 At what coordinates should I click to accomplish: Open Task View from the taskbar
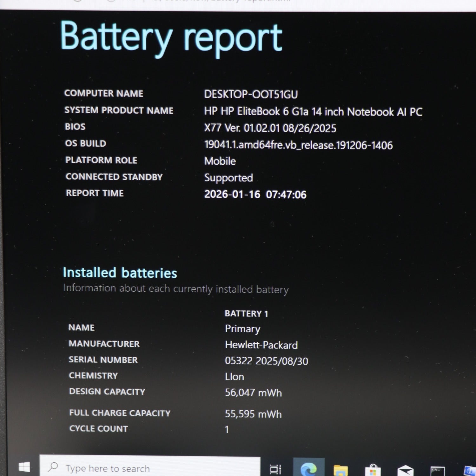click(x=275, y=469)
